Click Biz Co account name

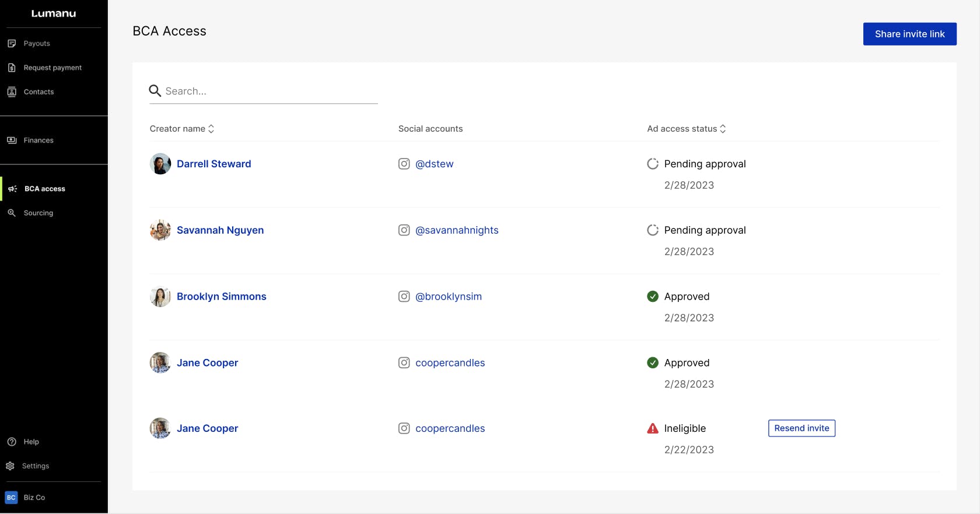point(34,498)
